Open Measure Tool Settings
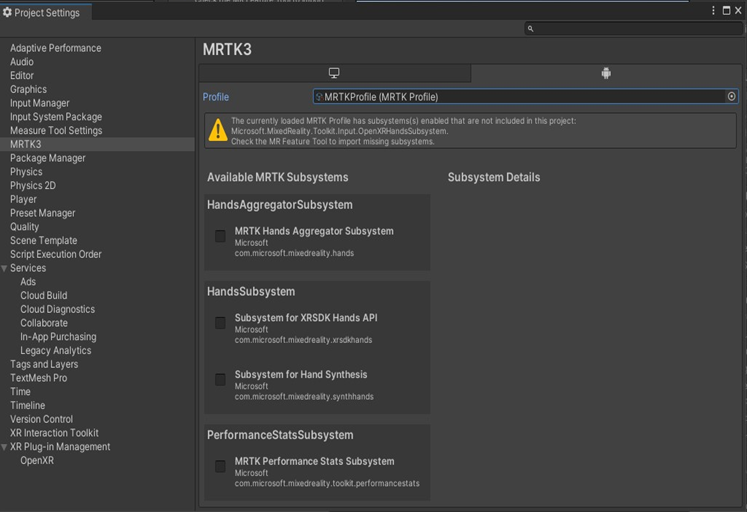The image size is (747, 512). pyautogui.click(x=56, y=131)
